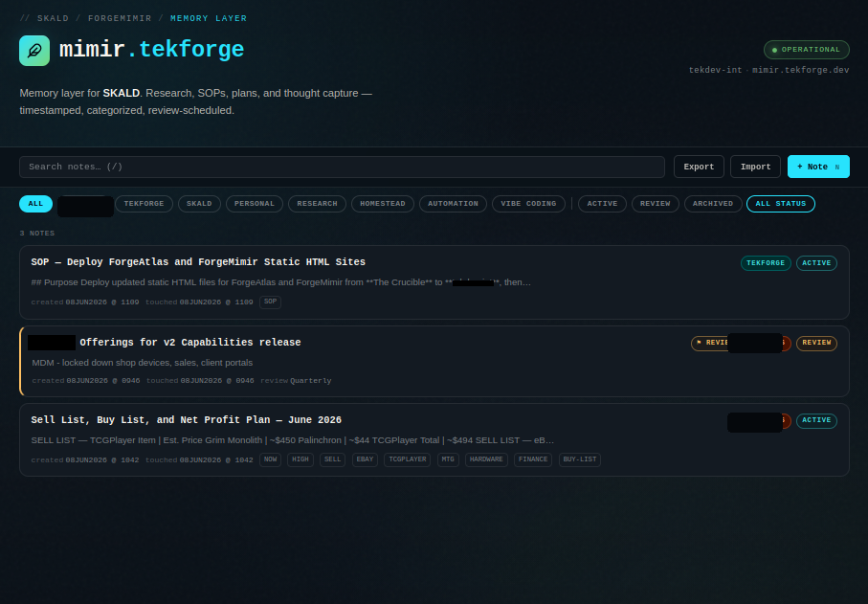Click the search notes field
The width and height of the screenshot is (868, 604).
click(x=342, y=167)
